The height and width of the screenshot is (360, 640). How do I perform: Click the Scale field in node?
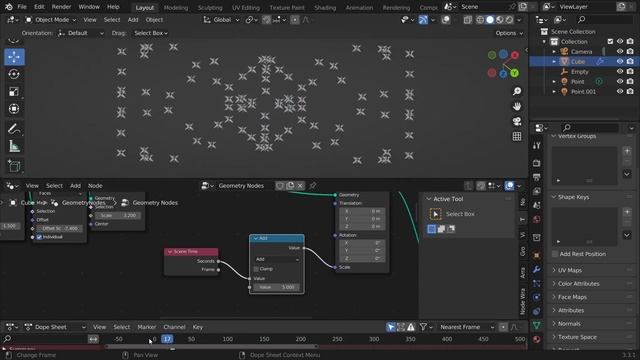(x=118, y=216)
